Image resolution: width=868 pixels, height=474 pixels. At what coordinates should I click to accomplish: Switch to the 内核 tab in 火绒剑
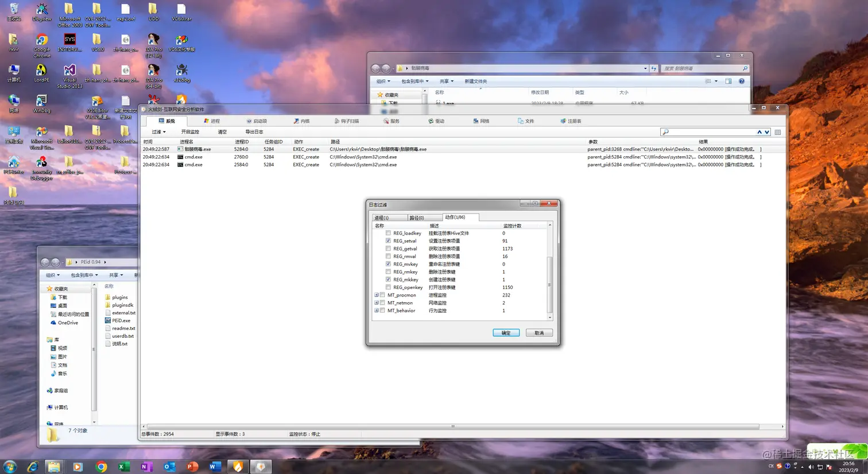[301, 121]
